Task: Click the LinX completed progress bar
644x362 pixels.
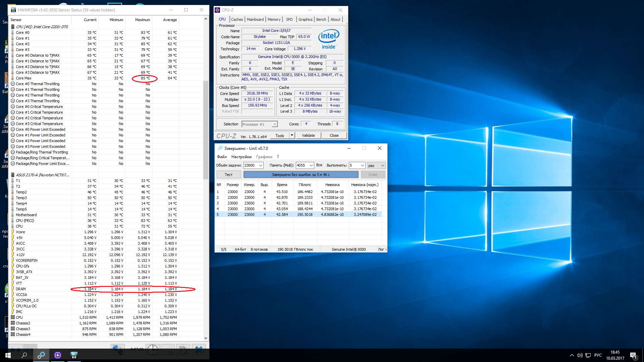Action: [301, 175]
